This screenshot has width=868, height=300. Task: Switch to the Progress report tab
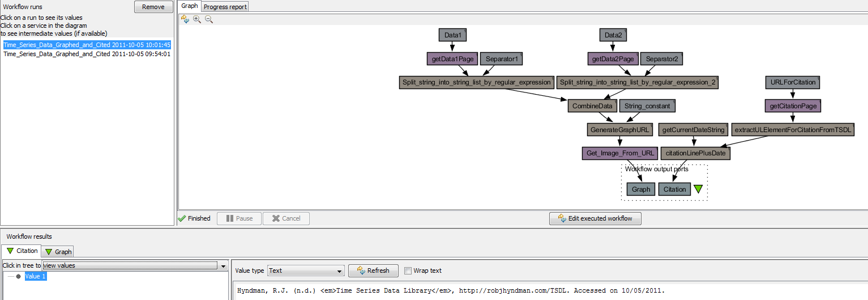(x=225, y=7)
